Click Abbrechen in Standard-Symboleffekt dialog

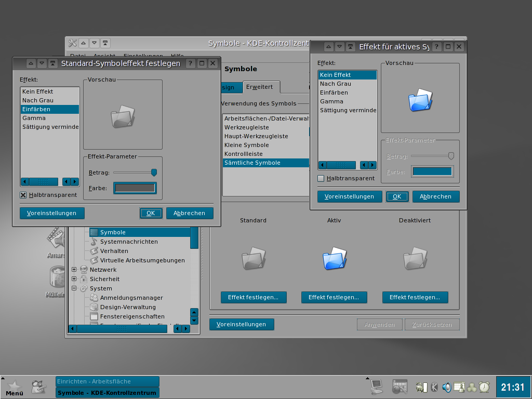[190, 213]
